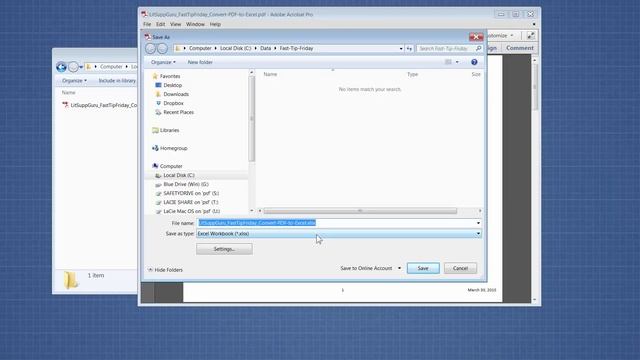Select Libraries in navigation pane
The height and width of the screenshot is (360, 640).
[x=169, y=130]
